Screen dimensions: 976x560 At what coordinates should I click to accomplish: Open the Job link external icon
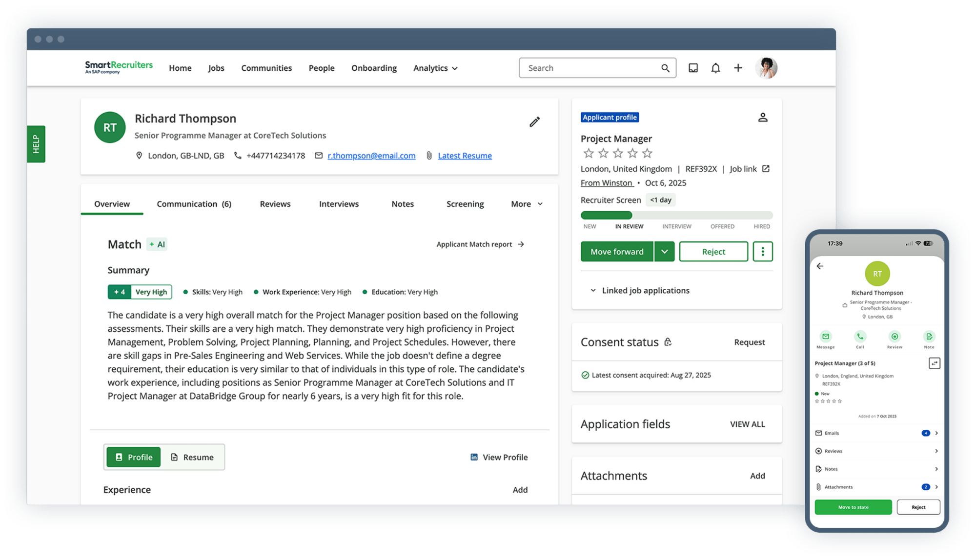pyautogui.click(x=766, y=169)
